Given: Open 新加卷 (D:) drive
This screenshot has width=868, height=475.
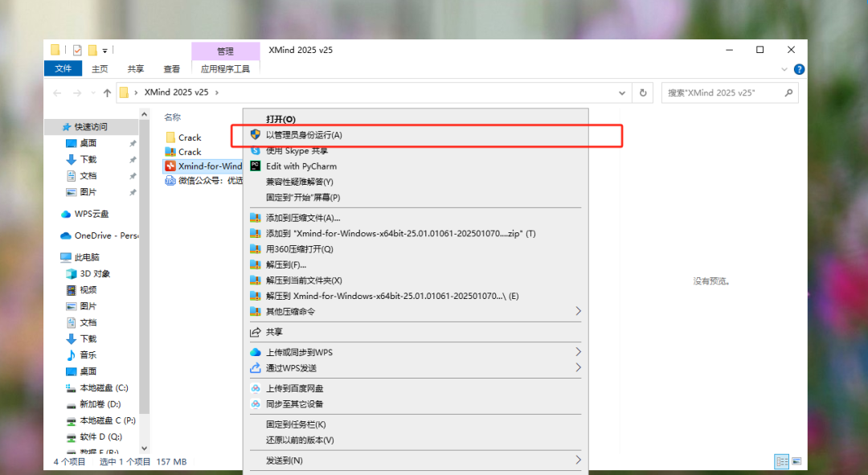Looking at the screenshot, I should point(100,404).
